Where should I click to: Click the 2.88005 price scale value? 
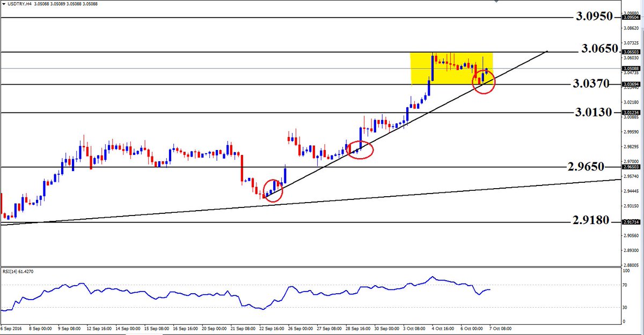tap(631, 265)
